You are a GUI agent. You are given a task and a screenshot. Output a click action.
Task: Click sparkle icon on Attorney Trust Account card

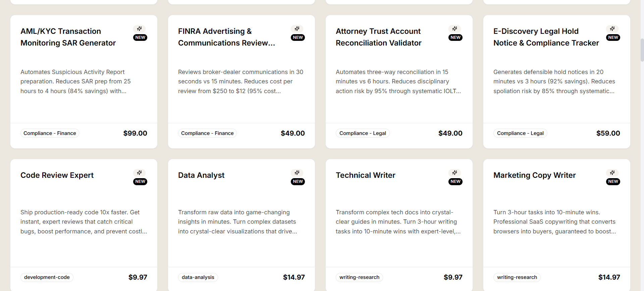(455, 29)
